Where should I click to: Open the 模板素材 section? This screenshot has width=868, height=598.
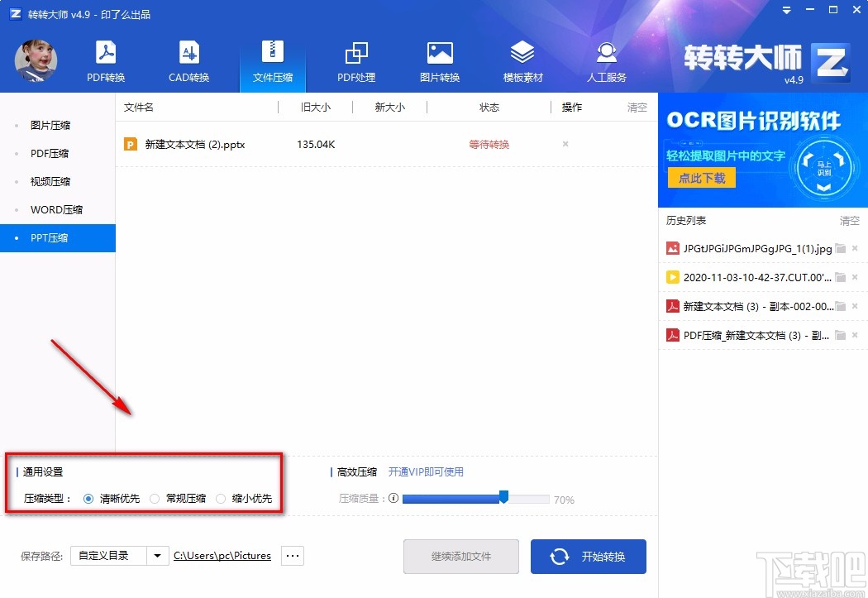[x=522, y=60]
